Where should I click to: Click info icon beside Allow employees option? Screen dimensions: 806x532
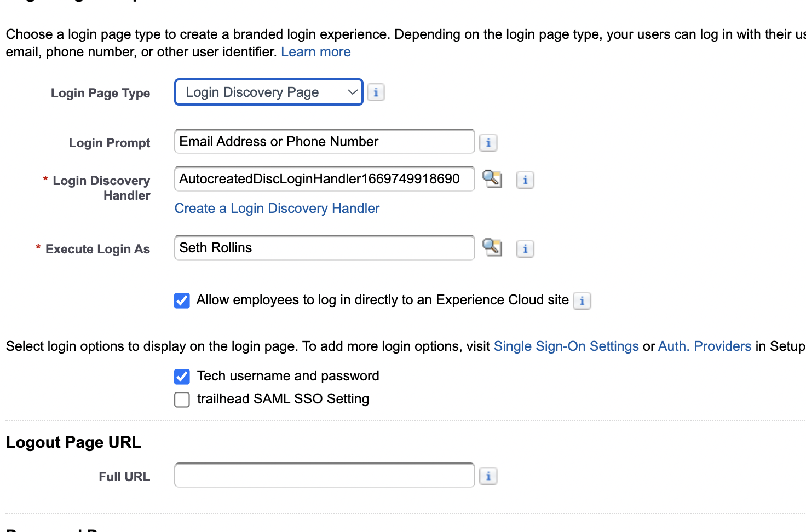582,300
